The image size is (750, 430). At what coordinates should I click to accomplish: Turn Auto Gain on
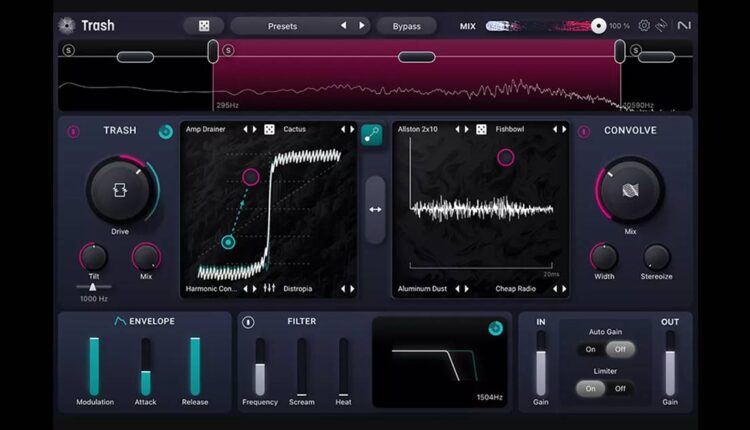(590, 349)
